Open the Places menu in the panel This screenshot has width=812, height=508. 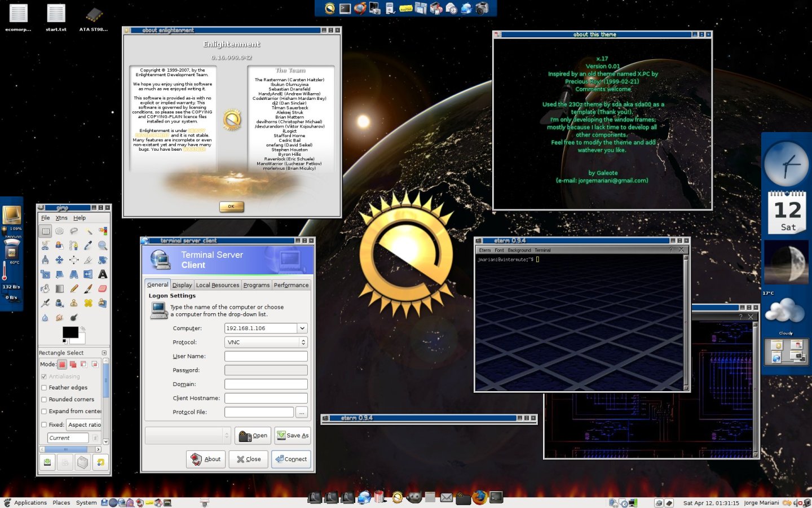coord(61,502)
